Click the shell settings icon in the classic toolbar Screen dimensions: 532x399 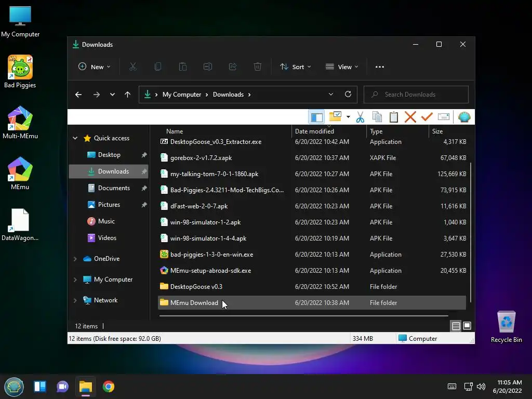click(x=464, y=117)
